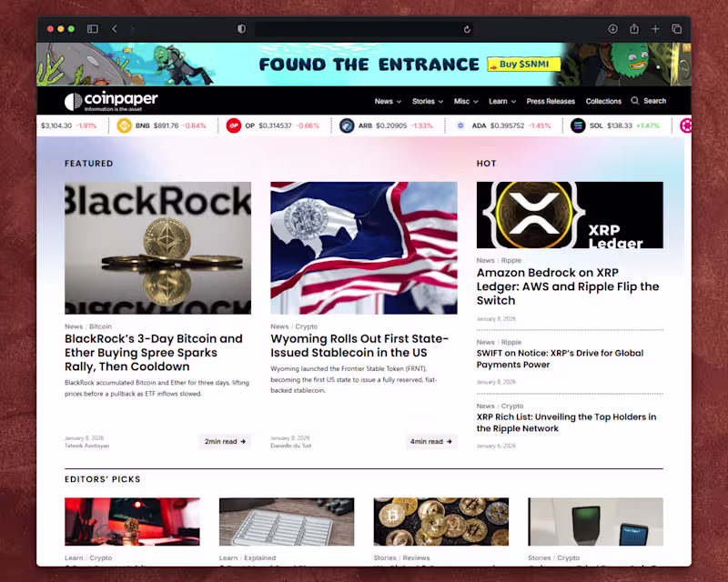Click author Danielle du Toit

(x=291, y=446)
